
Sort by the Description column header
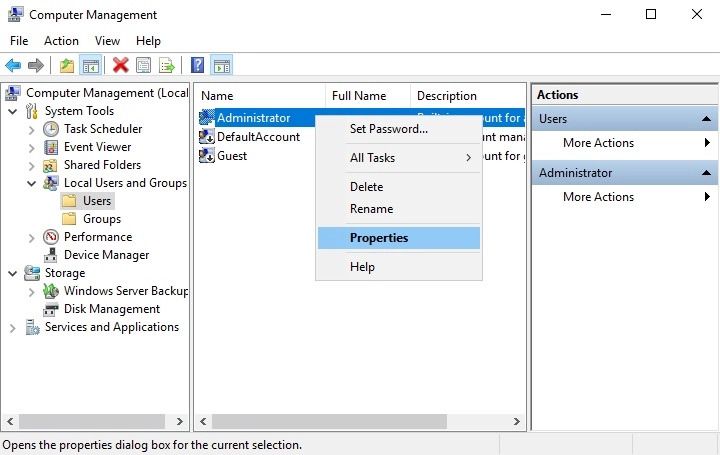click(x=467, y=96)
